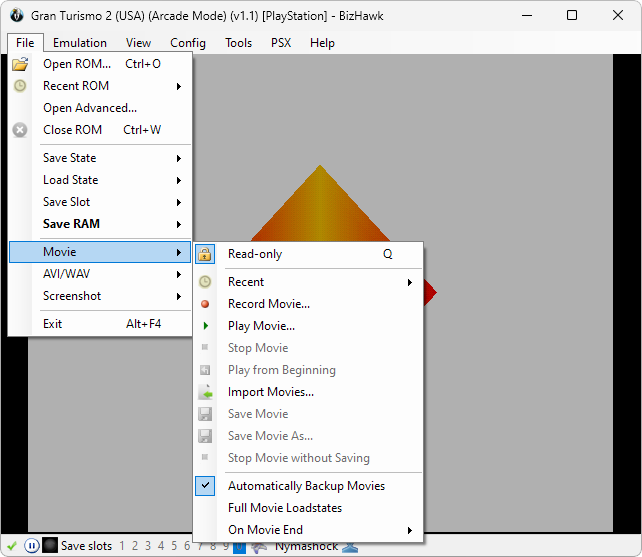This screenshot has width=642, height=557.
Task: Select save slot 3 in status bar
Action: click(x=148, y=546)
